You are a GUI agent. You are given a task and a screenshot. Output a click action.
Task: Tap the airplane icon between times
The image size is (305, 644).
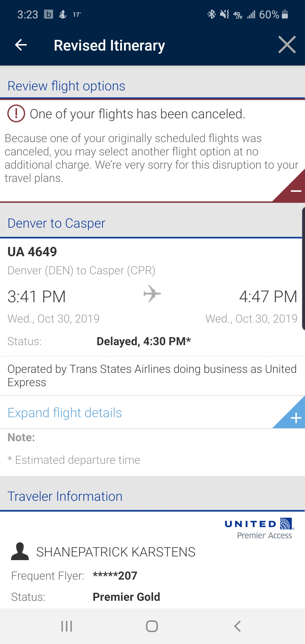point(152,294)
